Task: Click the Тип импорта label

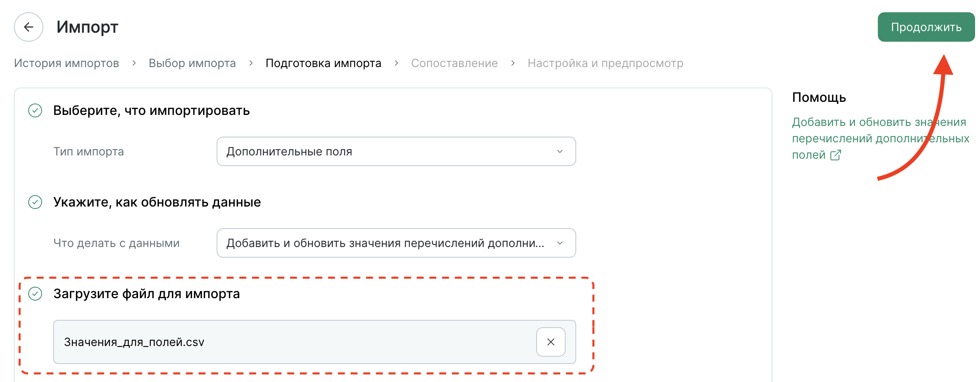Action: coord(89,151)
